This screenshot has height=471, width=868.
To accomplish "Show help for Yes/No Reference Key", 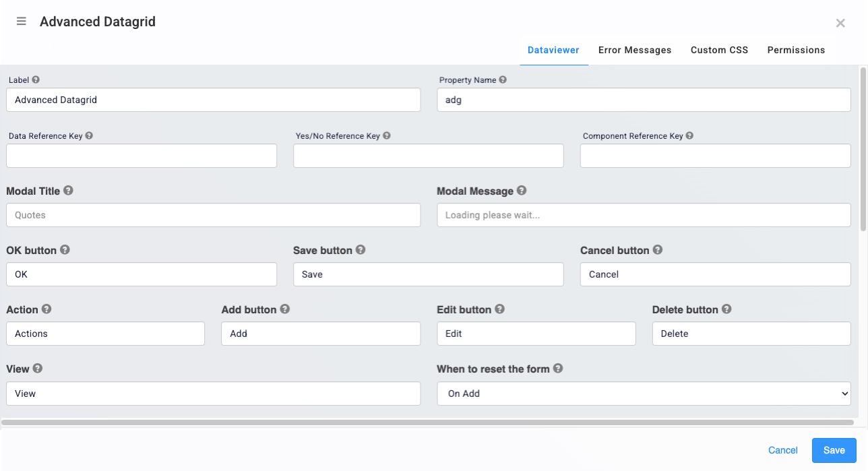I will pos(387,135).
